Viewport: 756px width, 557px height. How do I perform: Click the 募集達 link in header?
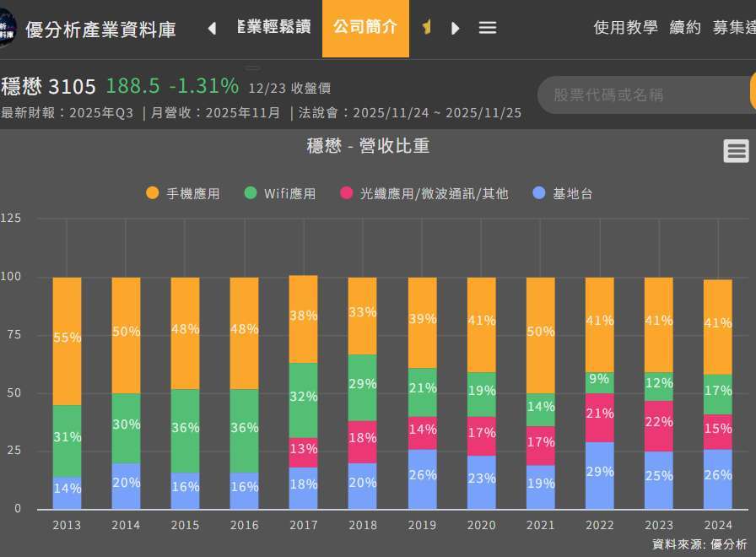pyautogui.click(x=734, y=28)
